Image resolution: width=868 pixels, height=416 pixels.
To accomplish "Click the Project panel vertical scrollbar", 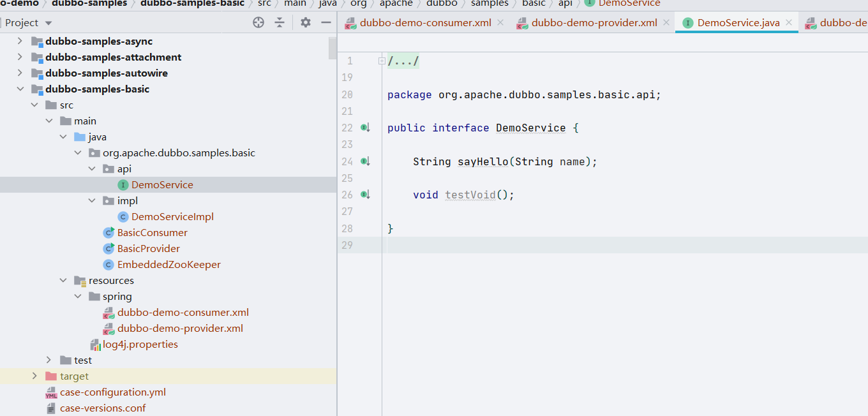I will 333,48.
